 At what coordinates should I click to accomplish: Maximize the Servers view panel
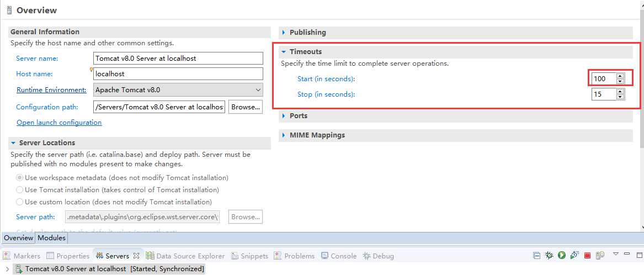click(638, 255)
